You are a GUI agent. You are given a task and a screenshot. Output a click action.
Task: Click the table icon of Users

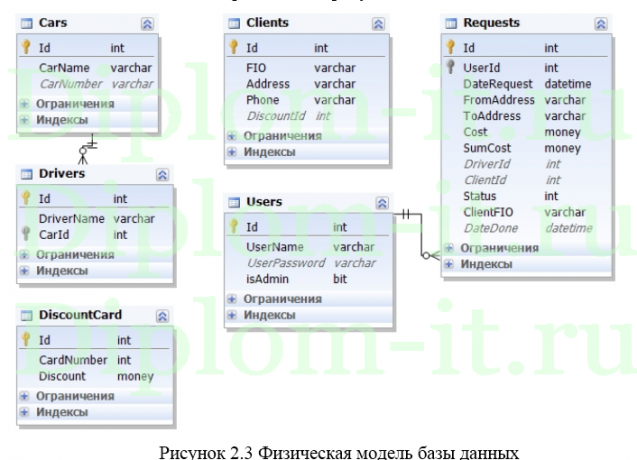(234, 202)
